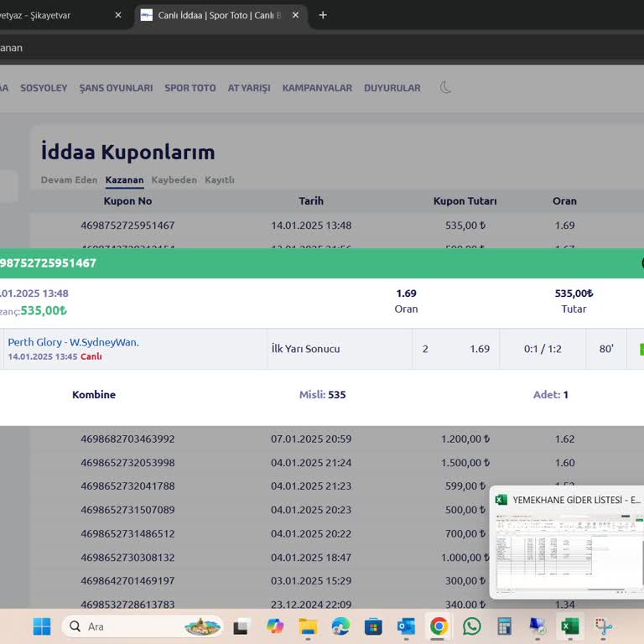Open coupon 4698652732053998
Viewport: 644px width, 644px height.
click(x=127, y=463)
